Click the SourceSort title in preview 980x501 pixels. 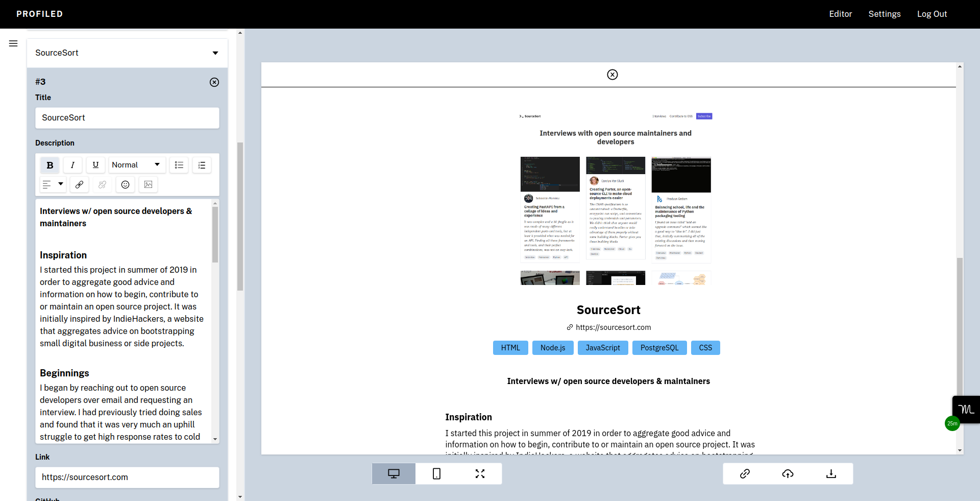608,310
